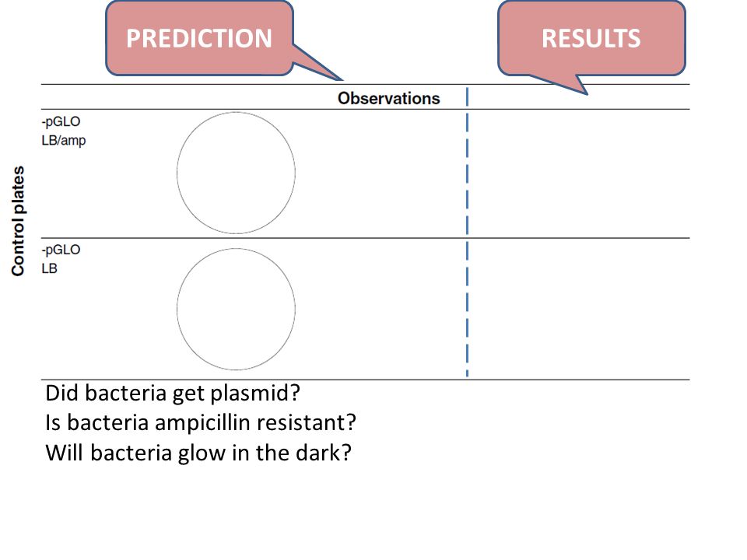The height and width of the screenshot is (560, 747).
Task: Click the vertical Control plates label
Action: 18,221
